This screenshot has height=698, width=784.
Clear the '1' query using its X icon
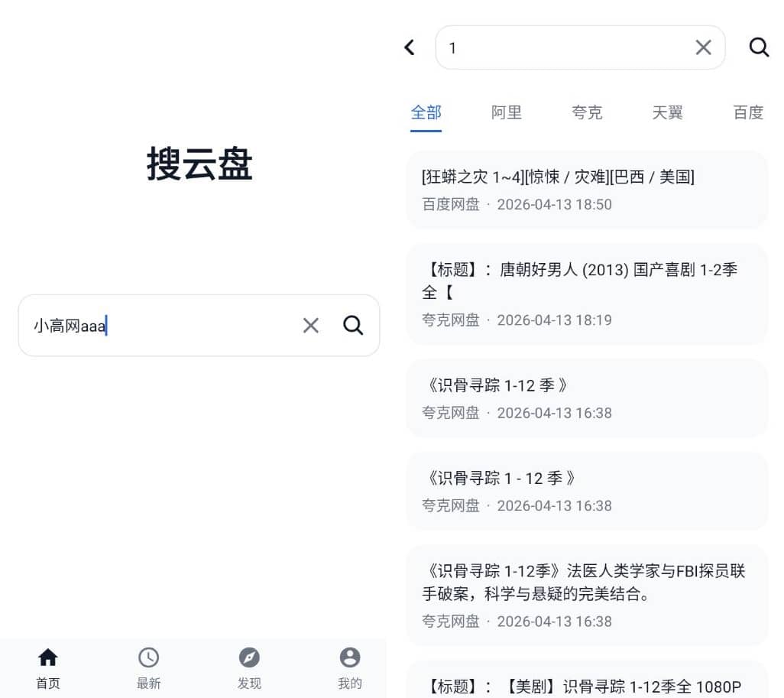tap(702, 47)
